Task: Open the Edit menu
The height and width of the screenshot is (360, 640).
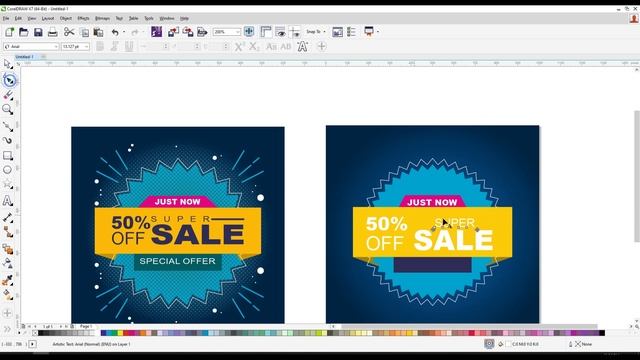Action: pos(18,18)
